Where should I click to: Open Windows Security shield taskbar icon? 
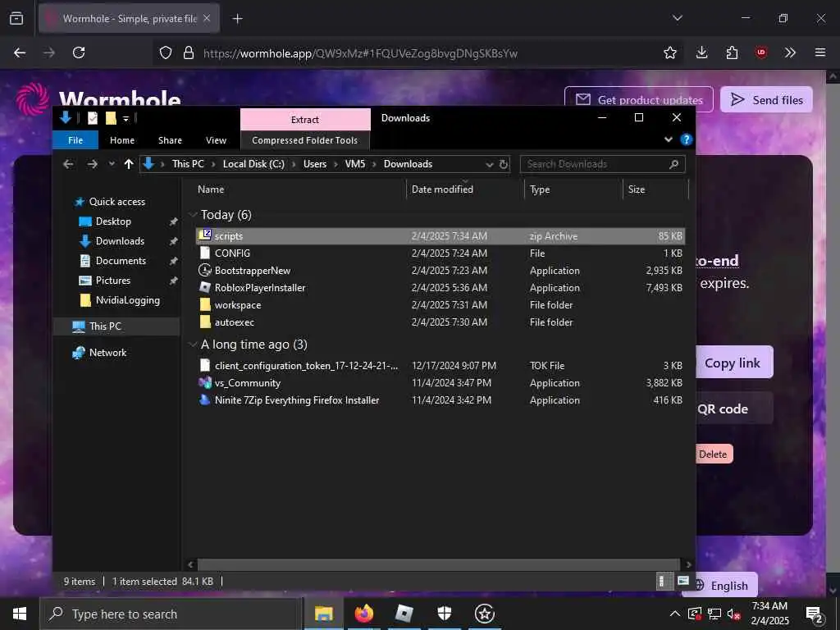coord(444,614)
